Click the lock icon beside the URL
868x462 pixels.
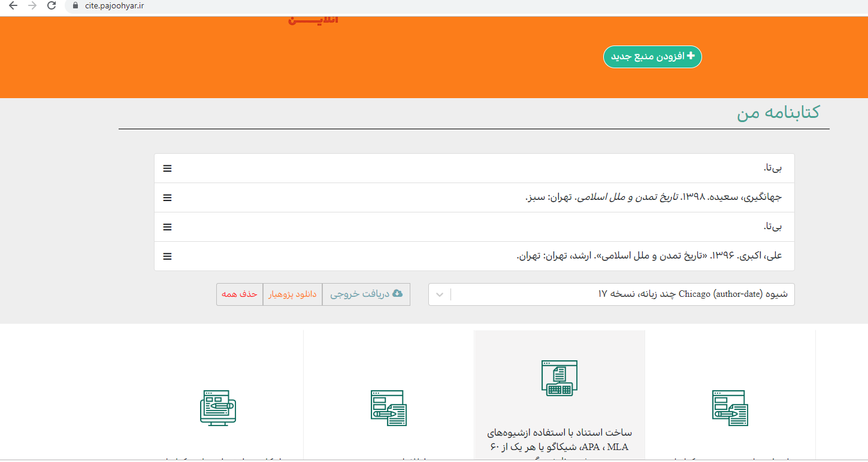tap(75, 6)
